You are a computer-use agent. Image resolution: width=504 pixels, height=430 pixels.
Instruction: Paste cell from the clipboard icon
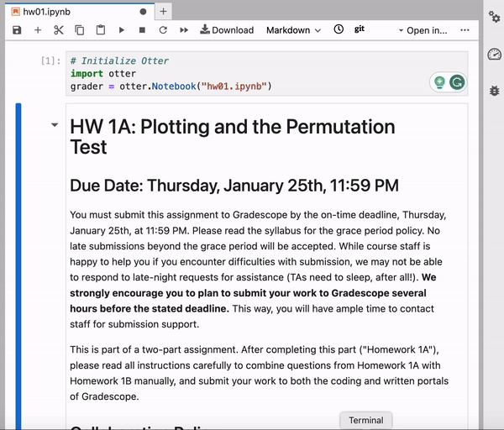(x=101, y=30)
